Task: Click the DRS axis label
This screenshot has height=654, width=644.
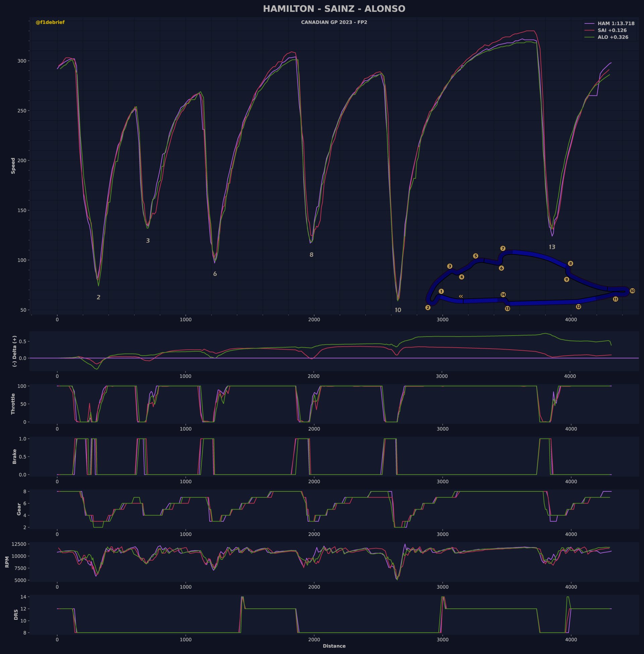Action: [x=16, y=614]
